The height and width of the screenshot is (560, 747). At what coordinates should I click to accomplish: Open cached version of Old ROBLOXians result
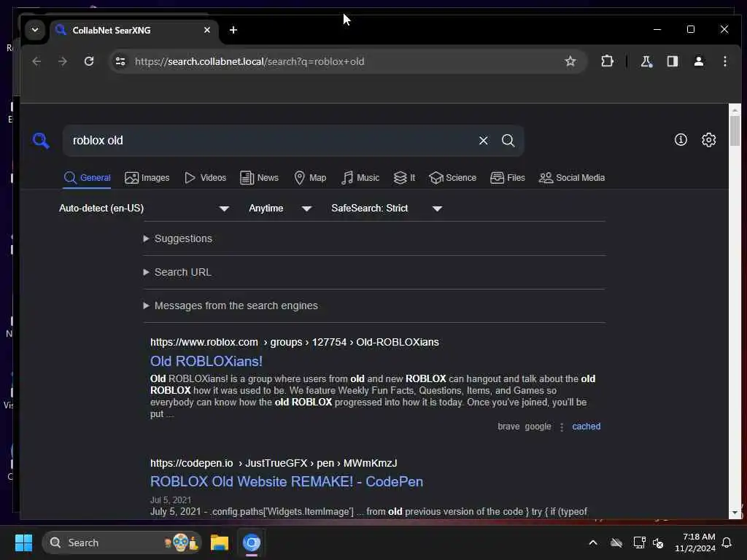click(x=586, y=426)
